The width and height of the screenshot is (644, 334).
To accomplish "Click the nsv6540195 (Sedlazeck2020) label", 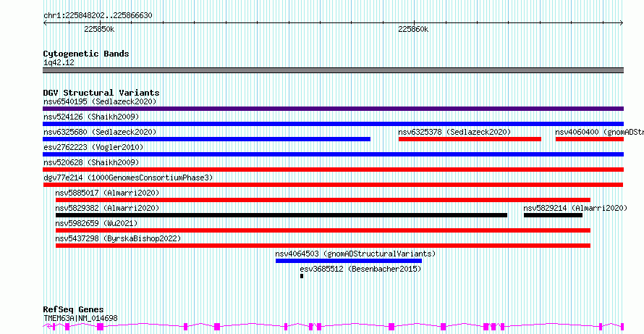I will pos(100,101).
